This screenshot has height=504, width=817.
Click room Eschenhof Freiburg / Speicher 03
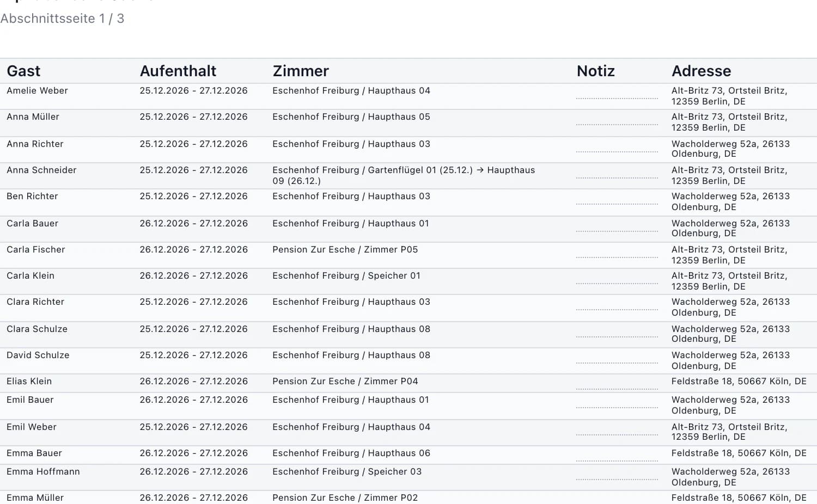point(347,472)
